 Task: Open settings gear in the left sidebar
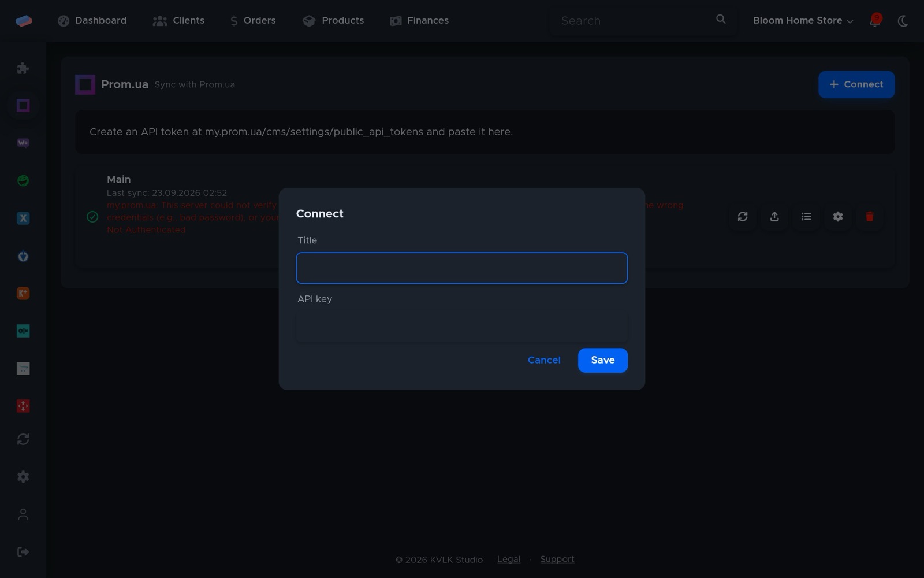click(x=23, y=477)
